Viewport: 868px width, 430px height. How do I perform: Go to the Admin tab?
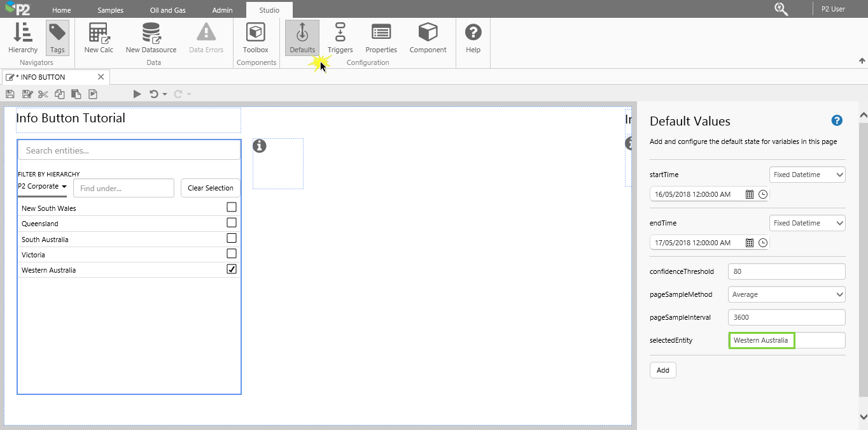coord(222,10)
